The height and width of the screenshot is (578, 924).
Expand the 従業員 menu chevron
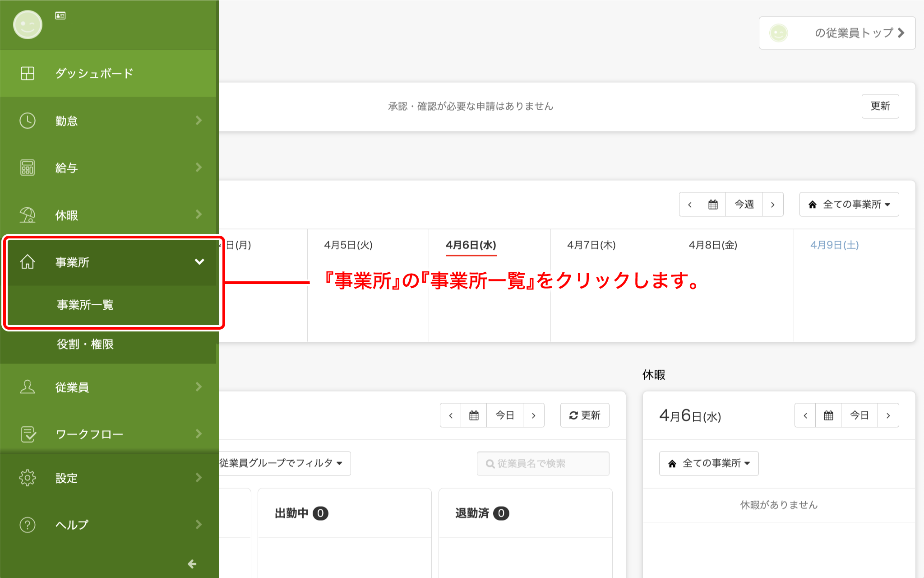pos(199,387)
